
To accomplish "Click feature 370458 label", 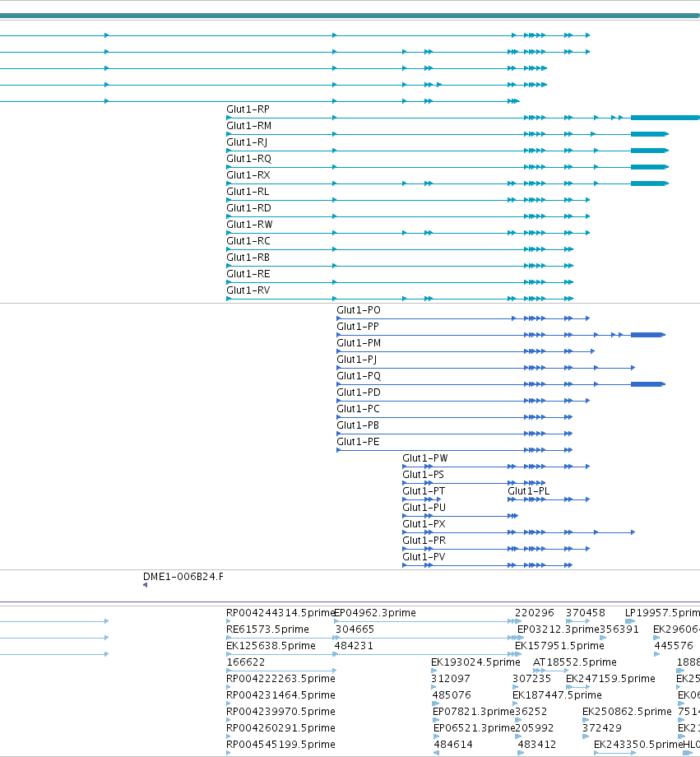I will pos(585,613).
